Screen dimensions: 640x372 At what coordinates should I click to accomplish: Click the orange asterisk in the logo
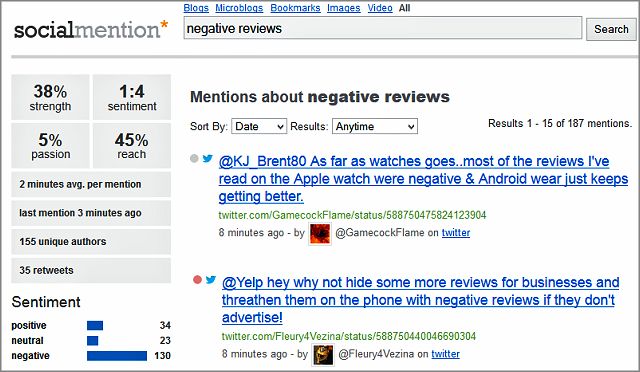164,25
